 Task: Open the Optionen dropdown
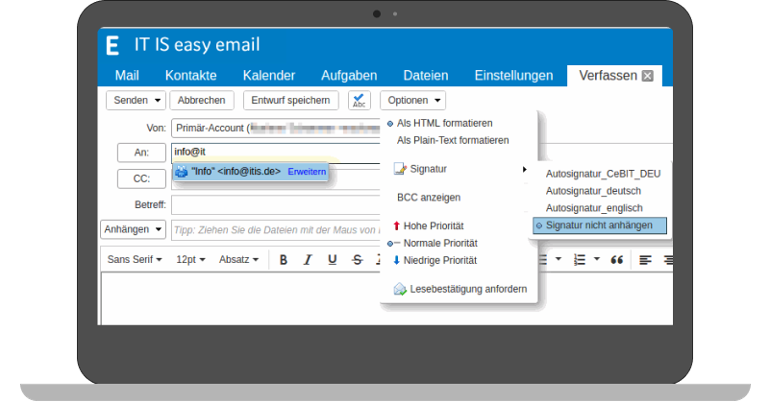tap(413, 100)
